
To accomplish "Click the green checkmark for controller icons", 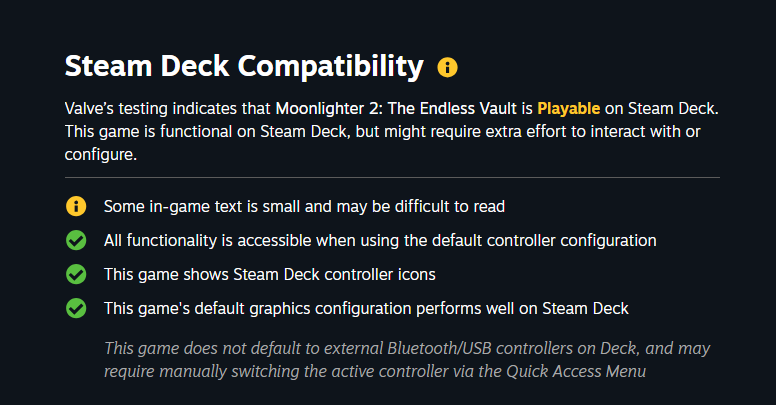I will coord(76,274).
